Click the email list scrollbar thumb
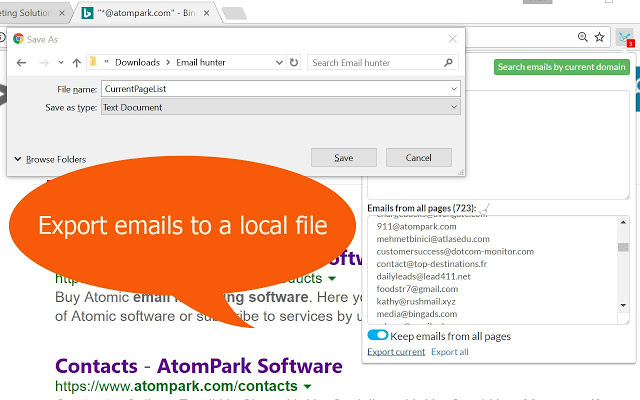This screenshot has height=400, width=640. tap(623, 247)
